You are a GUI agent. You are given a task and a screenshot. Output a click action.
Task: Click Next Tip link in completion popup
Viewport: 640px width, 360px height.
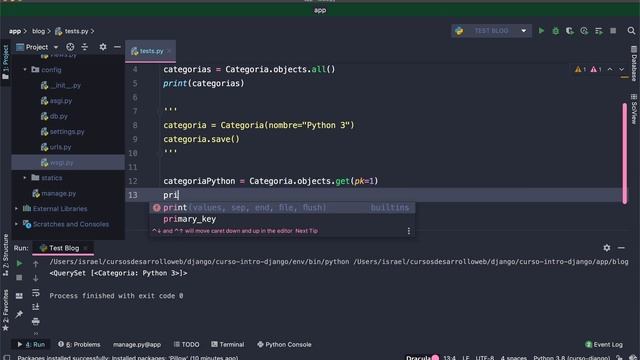click(x=306, y=231)
